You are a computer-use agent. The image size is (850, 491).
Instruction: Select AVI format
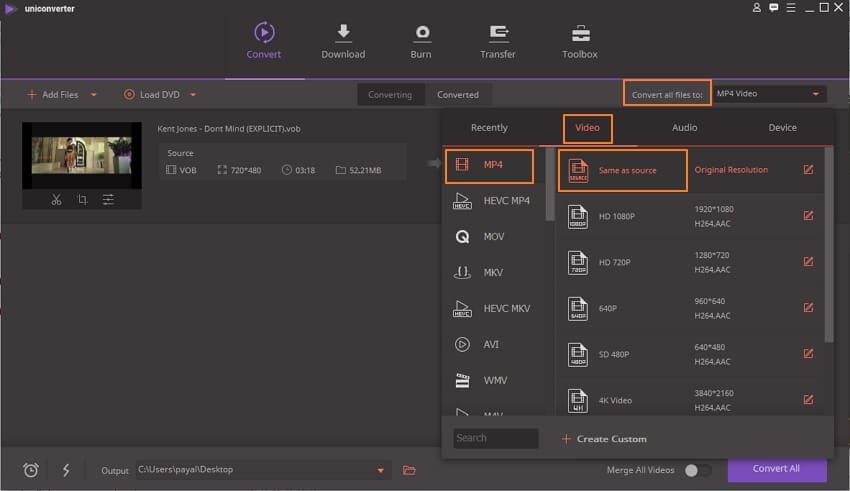point(492,345)
